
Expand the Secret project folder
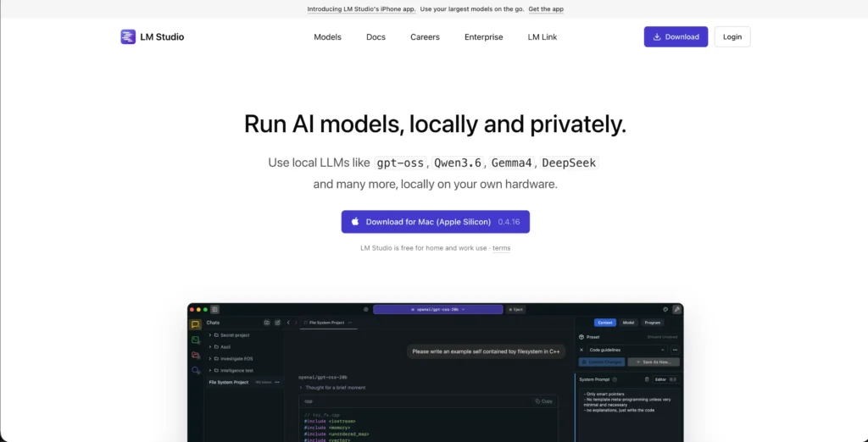pyautogui.click(x=210, y=335)
